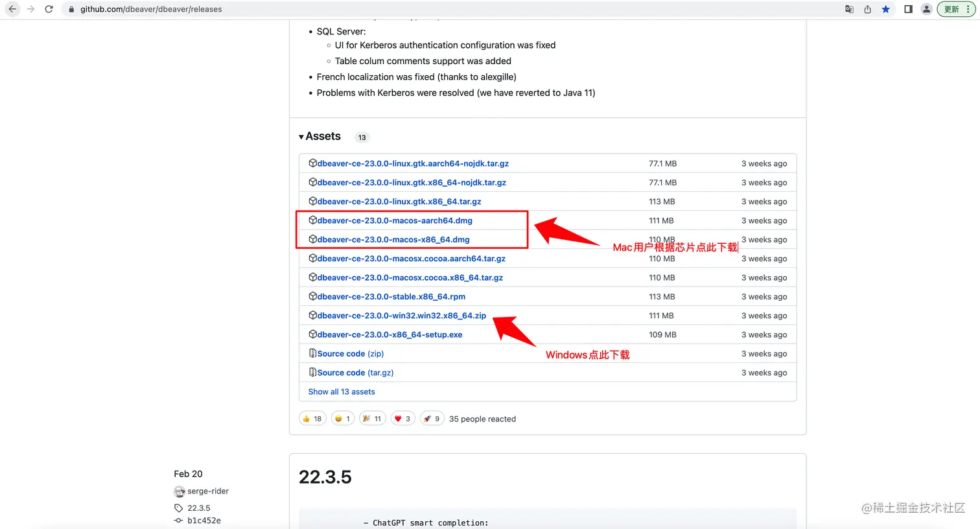Download x86_64-setup.exe installer

pos(390,335)
